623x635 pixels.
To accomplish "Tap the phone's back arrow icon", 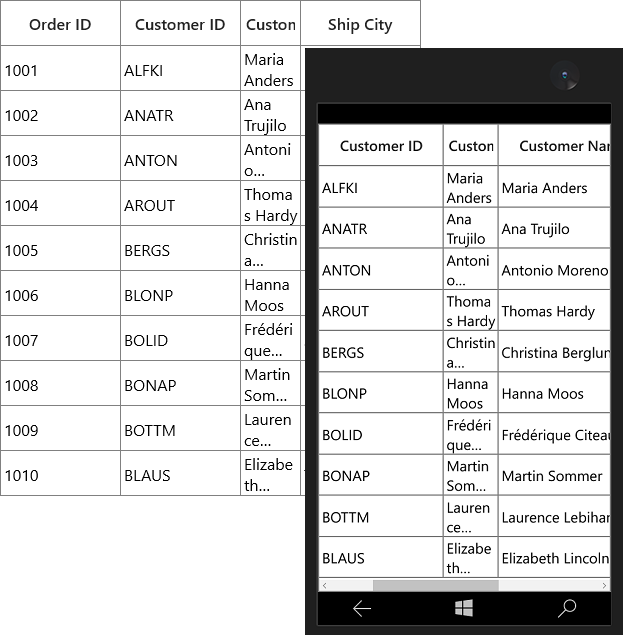I will (362, 609).
